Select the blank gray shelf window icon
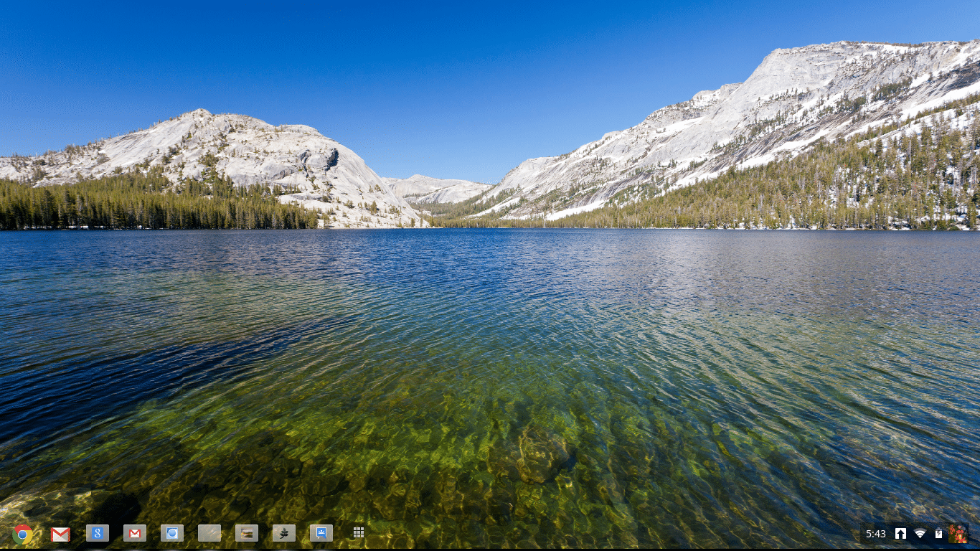 pyautogui.click(x=209, y=533)
